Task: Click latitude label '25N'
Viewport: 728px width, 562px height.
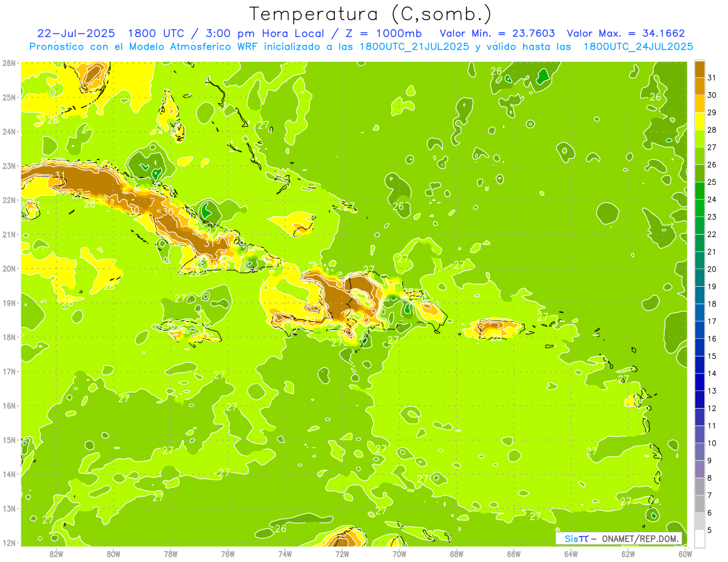Action: point(9,98)
